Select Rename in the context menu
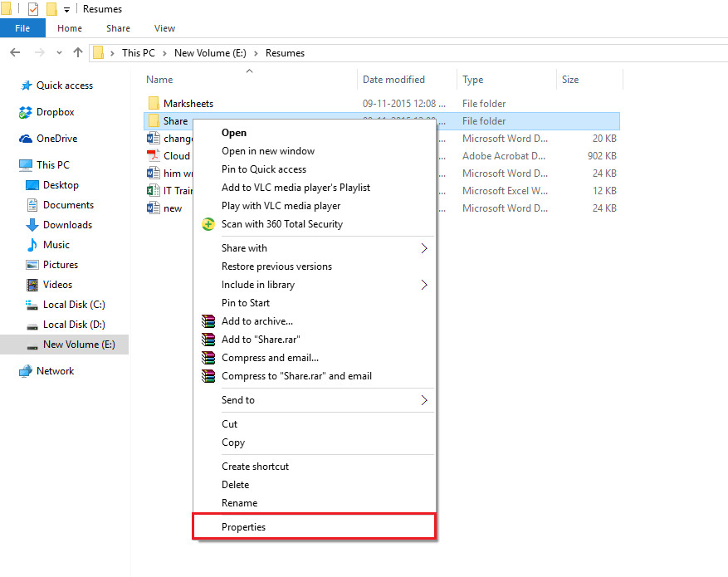The height and width of the screenshot is (577, 728). coord(239,503)
